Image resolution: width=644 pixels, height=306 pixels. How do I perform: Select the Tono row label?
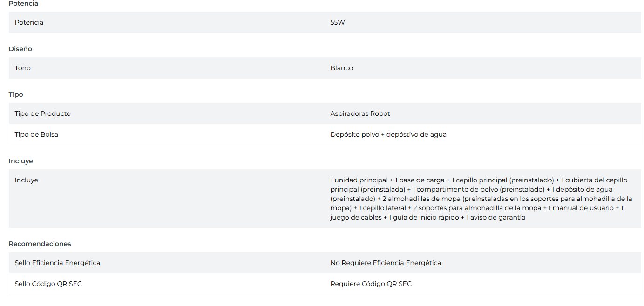[22, 68]
